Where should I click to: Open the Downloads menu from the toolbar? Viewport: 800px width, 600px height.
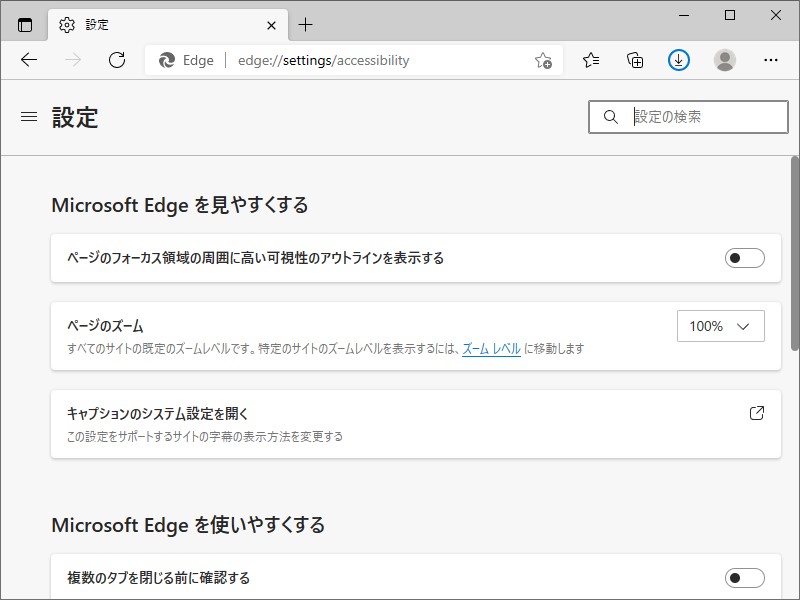point(678,60)
